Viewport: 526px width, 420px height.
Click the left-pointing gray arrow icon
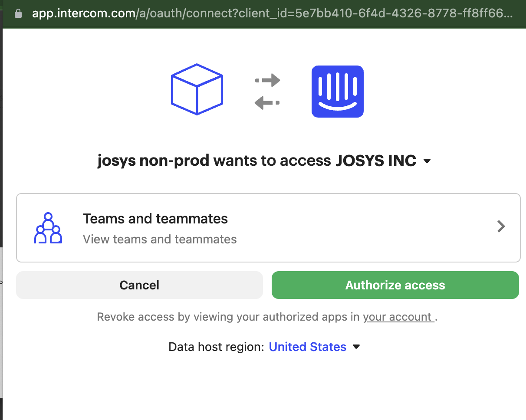click(x=267, y=103)
